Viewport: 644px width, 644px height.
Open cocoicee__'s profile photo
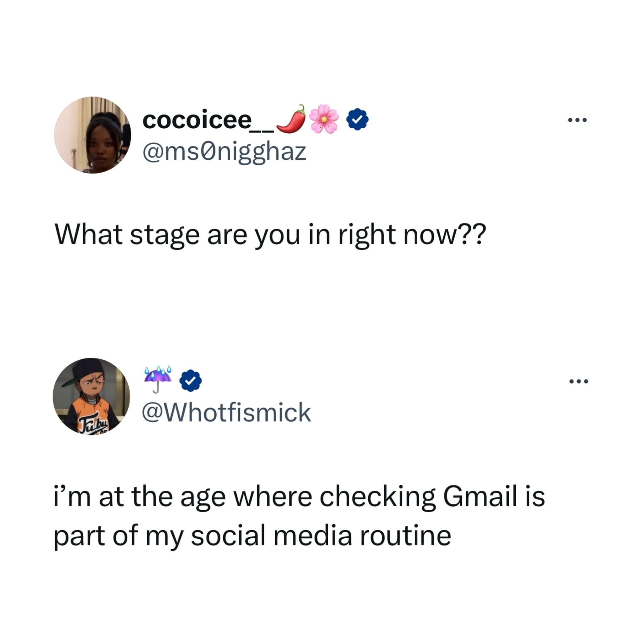coord(92,135)
